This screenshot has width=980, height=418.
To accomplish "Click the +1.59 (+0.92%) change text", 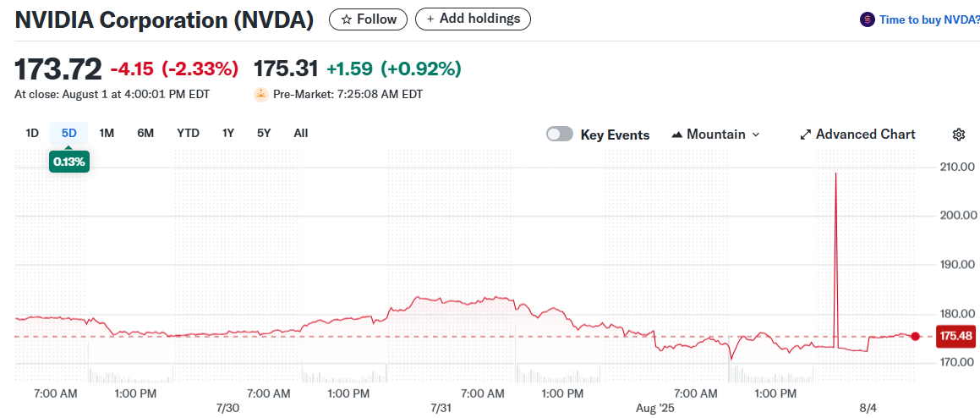I will click(394, 69).
